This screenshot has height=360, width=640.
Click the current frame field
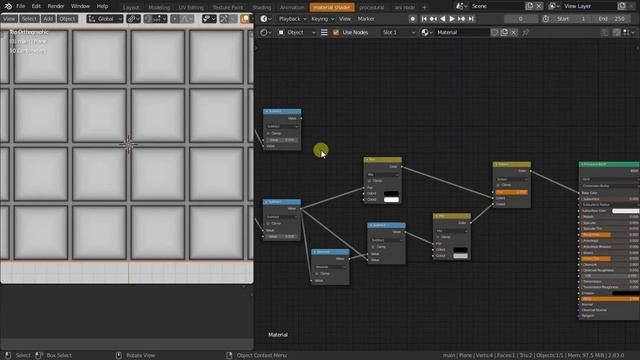(x=520, y=19)
